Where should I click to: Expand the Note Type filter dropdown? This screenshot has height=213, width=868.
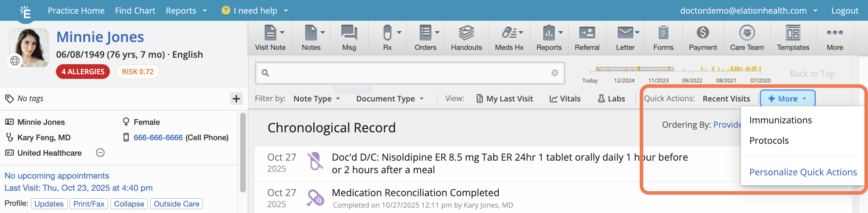317,99
